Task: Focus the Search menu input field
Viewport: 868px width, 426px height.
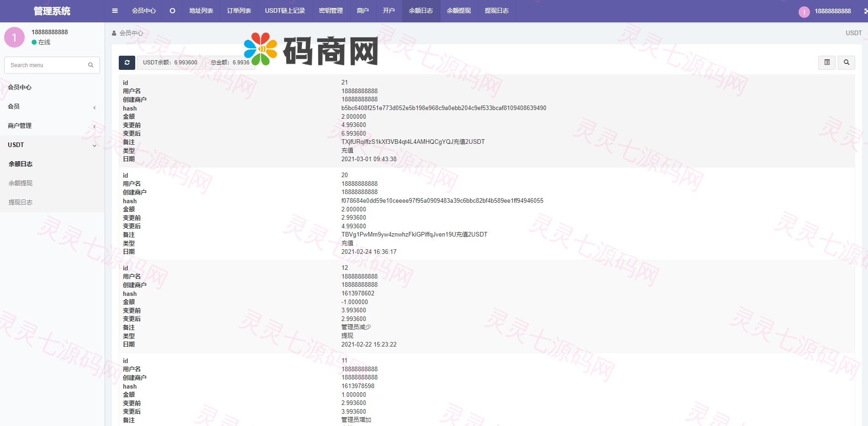Action: (52, 65)
